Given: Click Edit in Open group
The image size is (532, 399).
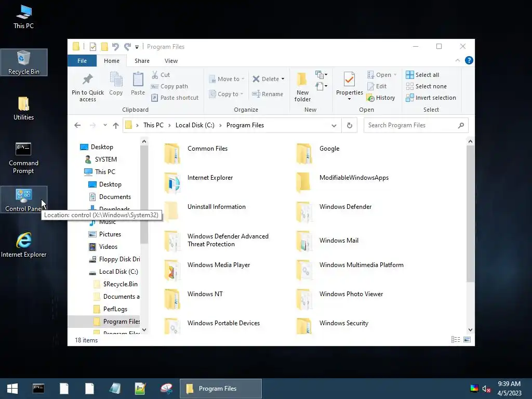Looking at the screenshot, I should 377,86.
